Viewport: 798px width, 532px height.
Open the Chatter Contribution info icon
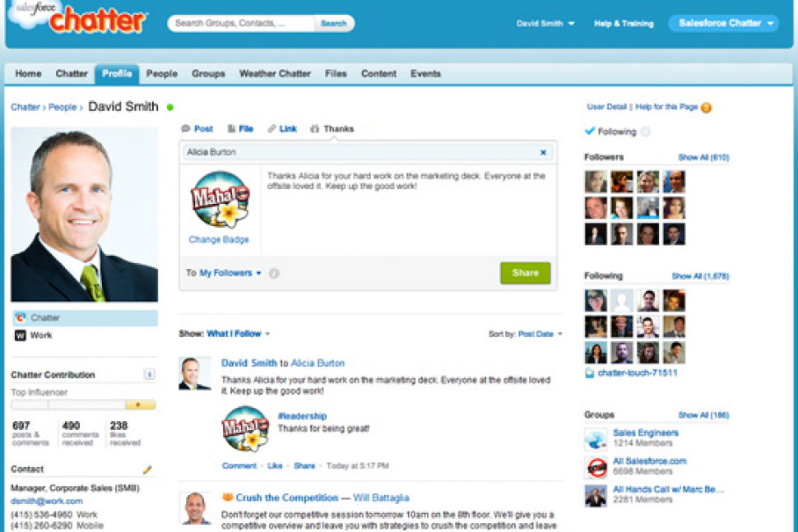(x=149, y=374)
